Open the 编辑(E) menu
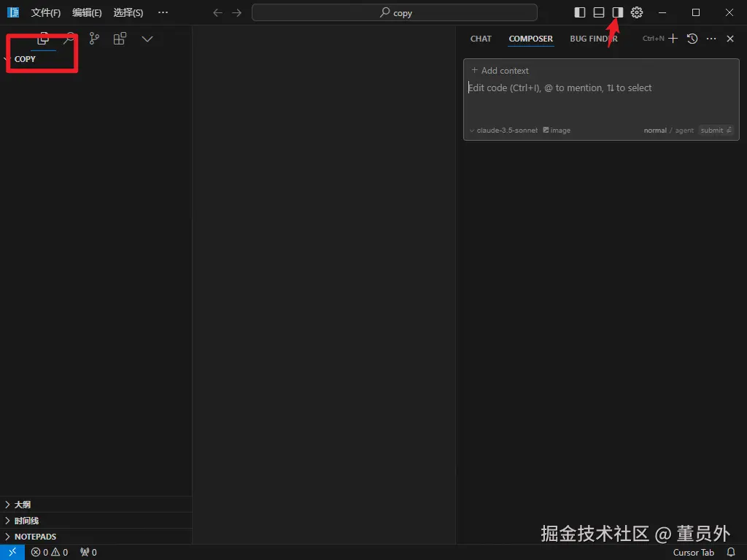Image resolution: width=747 pixels, height=560 pixels. [x=87, y=13]
